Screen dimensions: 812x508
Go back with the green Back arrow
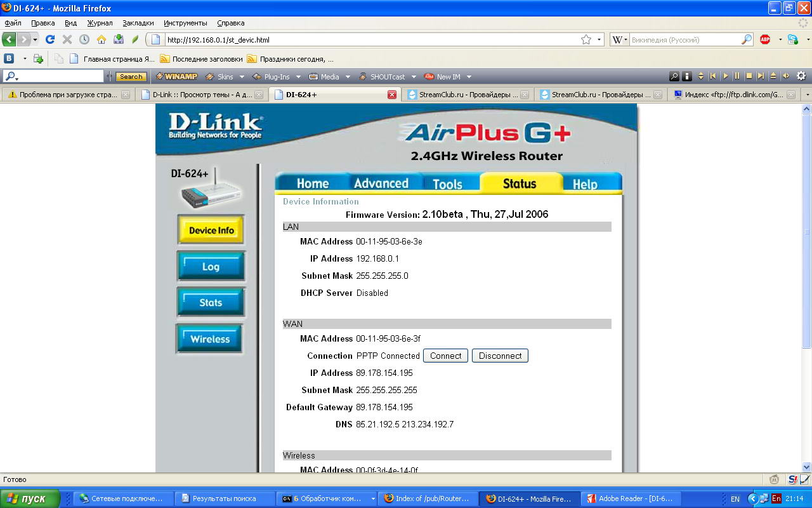[x=9, y=39]
